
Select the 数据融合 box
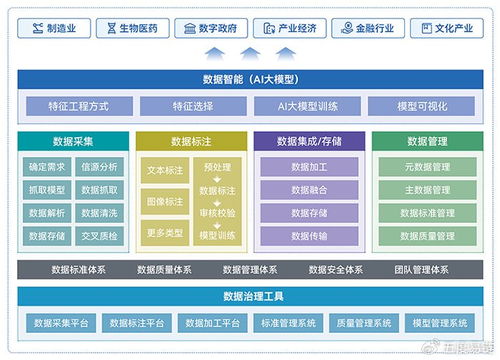click(309, 190)
